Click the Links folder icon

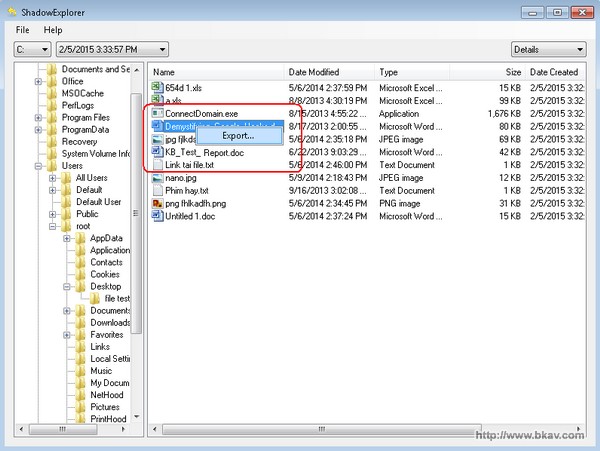click(80, 347)
